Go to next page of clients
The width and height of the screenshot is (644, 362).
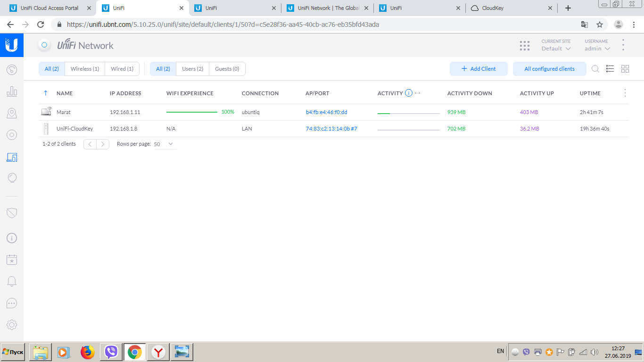tap(103, 144)
